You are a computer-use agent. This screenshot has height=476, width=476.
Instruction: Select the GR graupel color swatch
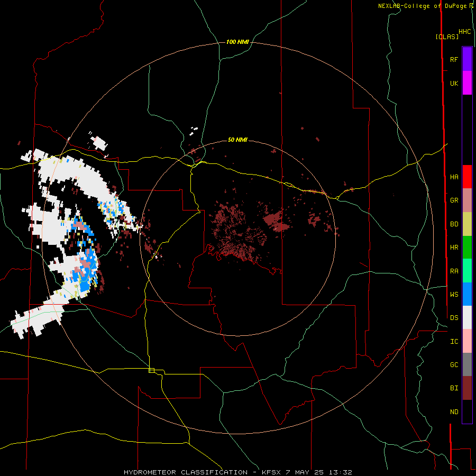tap(467, 200)
